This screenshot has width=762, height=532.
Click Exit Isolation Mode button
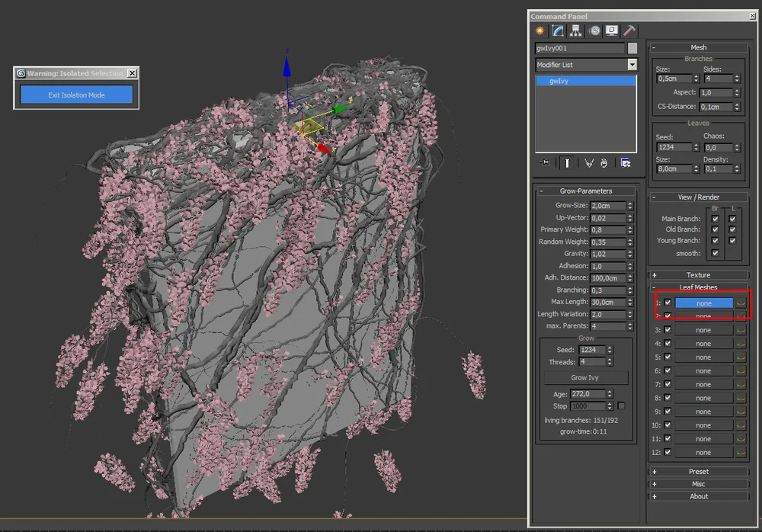coord(76,95)
